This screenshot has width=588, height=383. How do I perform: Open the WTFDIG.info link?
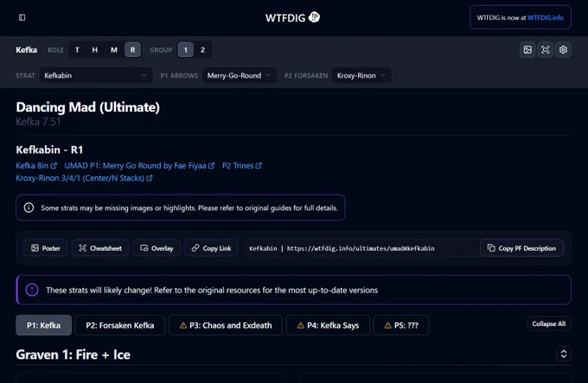(546, 17)
